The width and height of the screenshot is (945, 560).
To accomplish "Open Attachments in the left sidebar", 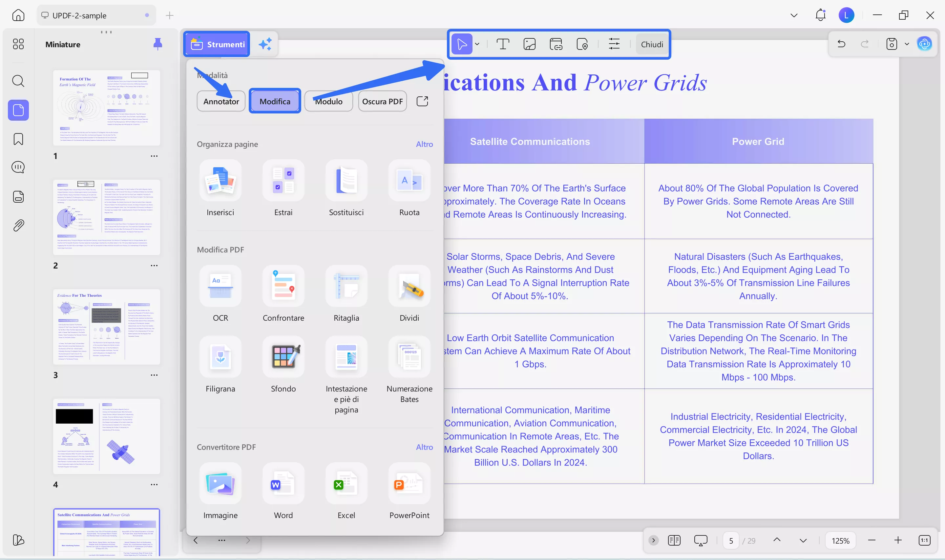I will point(18,225).
